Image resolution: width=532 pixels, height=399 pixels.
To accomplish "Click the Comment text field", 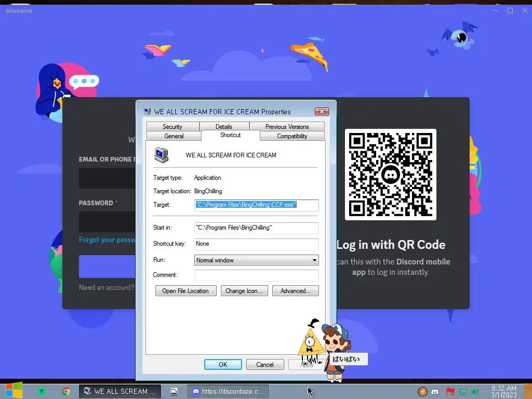I will [257, 275].
